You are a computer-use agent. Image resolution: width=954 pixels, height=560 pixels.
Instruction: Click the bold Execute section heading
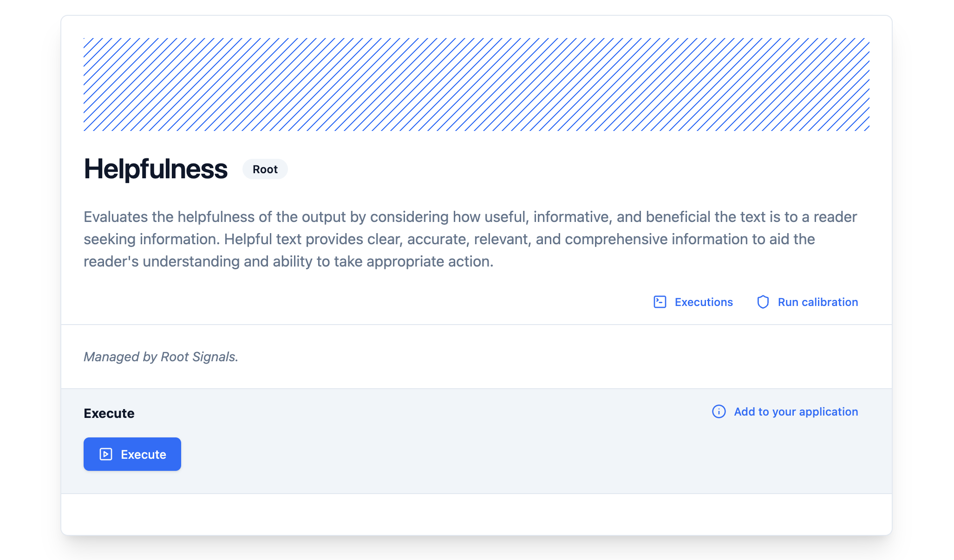pyautogui.click(x=109, y=413)
